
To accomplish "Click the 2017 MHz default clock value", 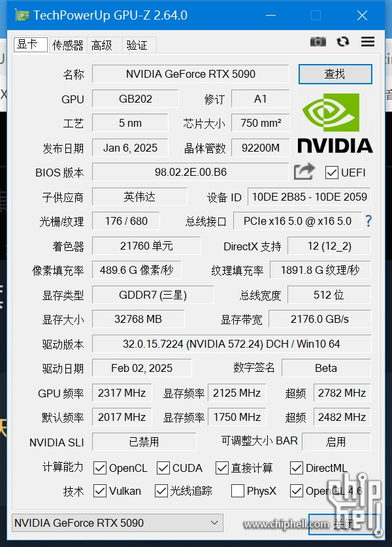I will pos(122,417).
